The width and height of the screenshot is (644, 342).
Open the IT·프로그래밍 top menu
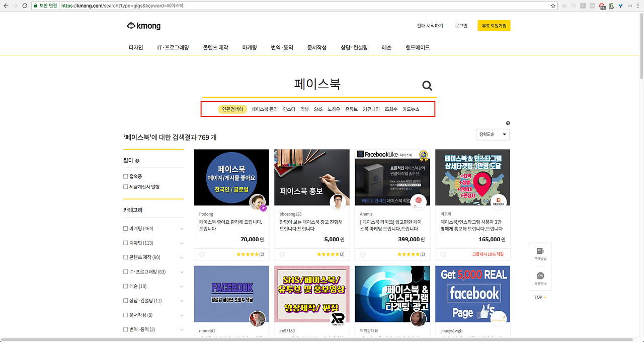pyautogui.click(x=173, y=48)
